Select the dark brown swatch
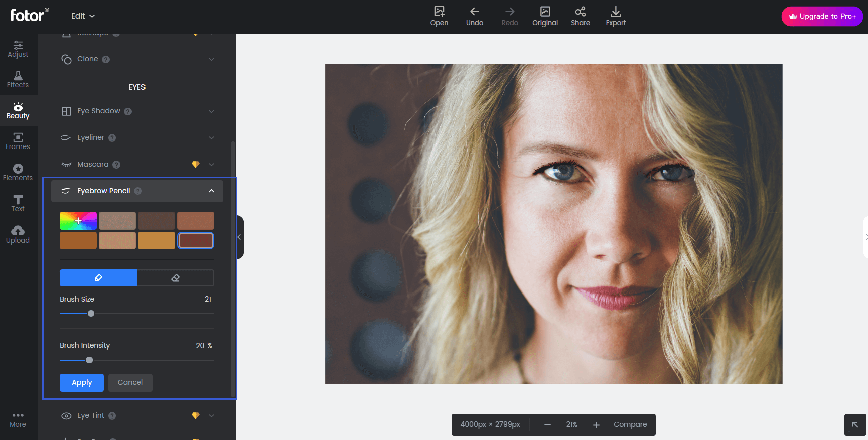Screen dimensions: 868x440 point(157,221)
